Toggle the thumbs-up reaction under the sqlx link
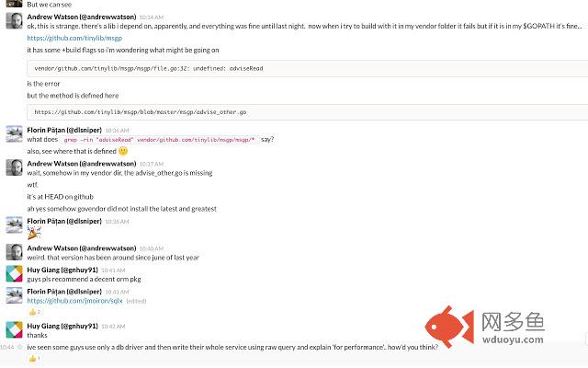Viewport: 588px width, 368px height. coord(35,313)
